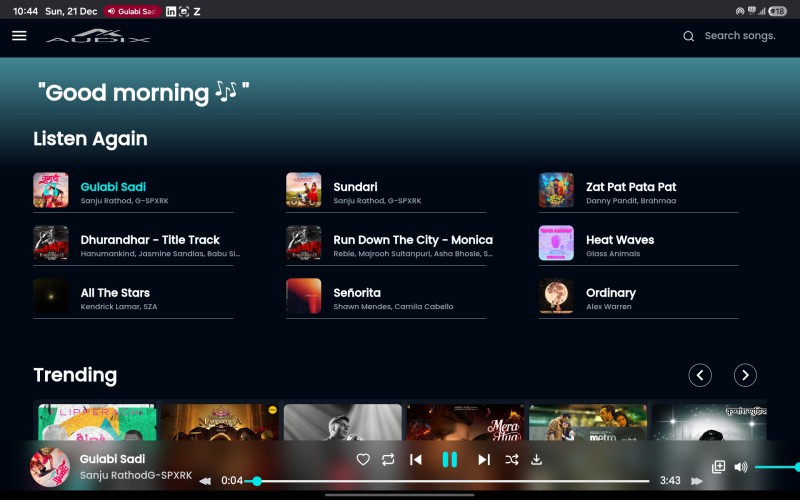Click the search magnifier icon

click(x=688, y=36)
